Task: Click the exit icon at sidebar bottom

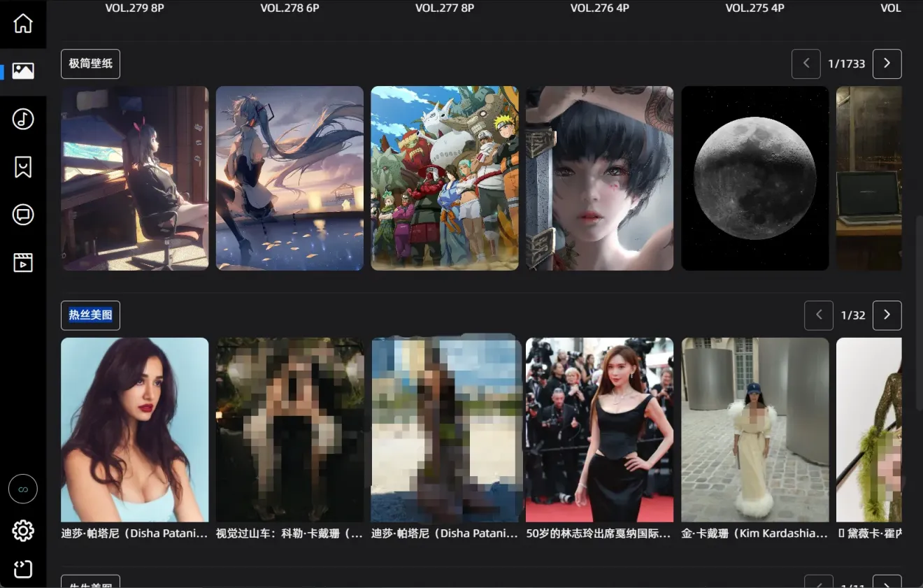Action: (23, 569)
